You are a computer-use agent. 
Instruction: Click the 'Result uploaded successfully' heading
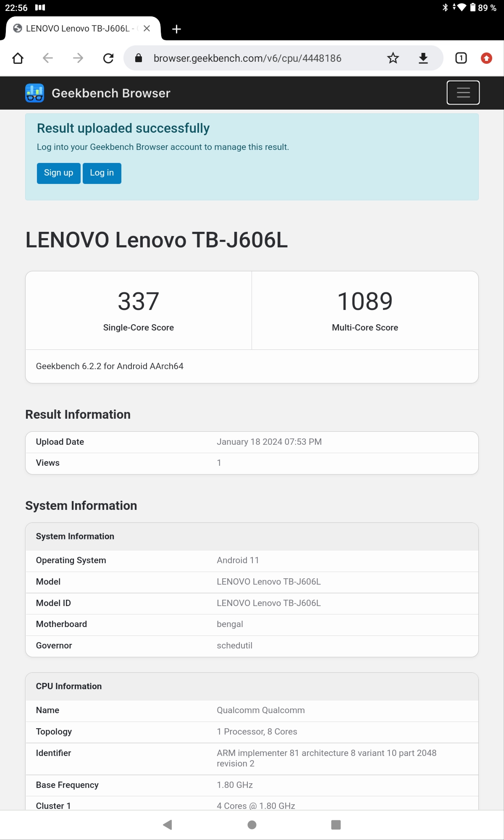(x=123, y=128)
